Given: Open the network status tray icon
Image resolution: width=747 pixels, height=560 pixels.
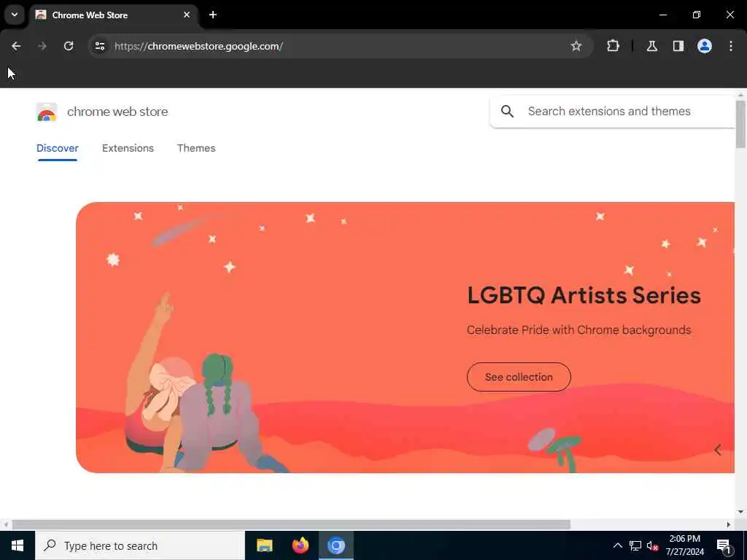Looking at the screenshot, I should (x=635, y=545).
